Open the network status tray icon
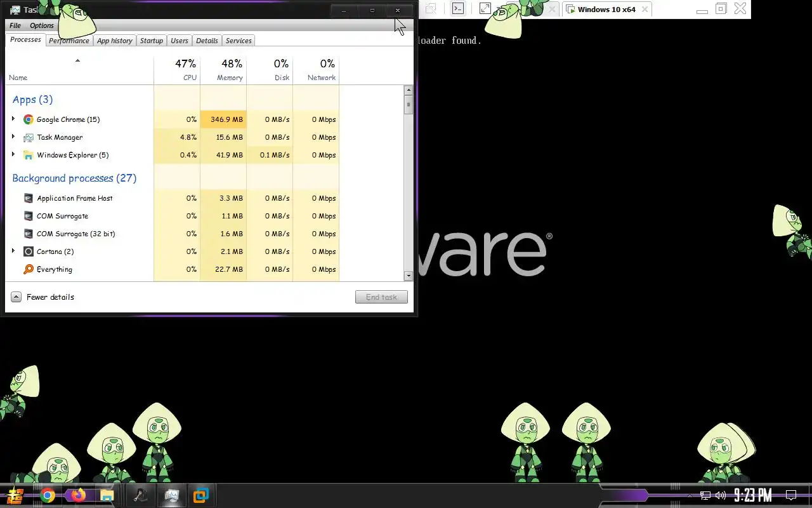Image resolution: width=812 pixels, height=508 pixels. 705,495
